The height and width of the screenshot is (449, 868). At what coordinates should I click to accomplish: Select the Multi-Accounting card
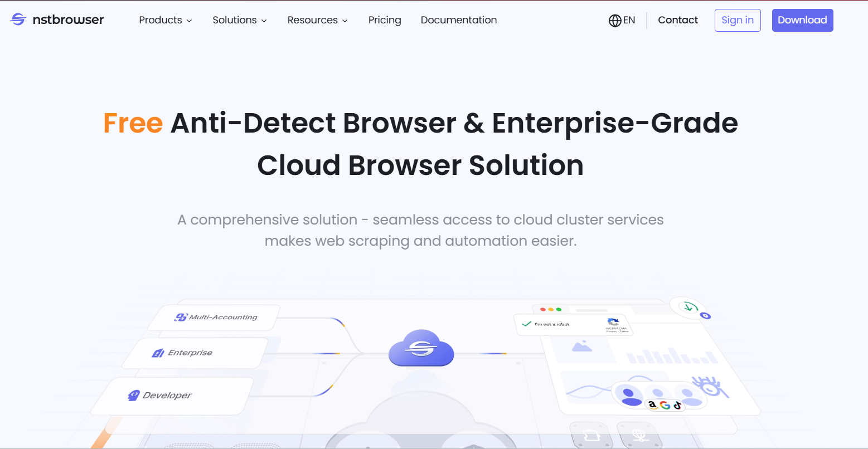pyautogui.click(x=214, y=318)
